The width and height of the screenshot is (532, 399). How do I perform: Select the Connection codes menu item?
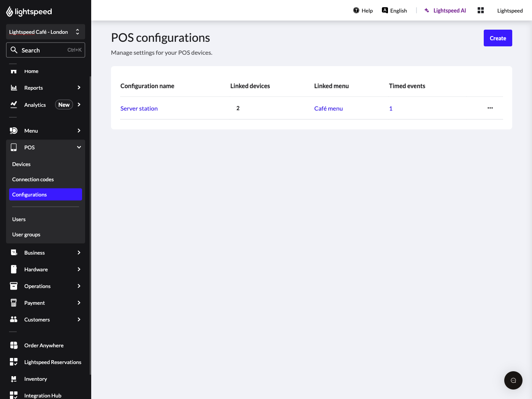click(x=33, y=179)
